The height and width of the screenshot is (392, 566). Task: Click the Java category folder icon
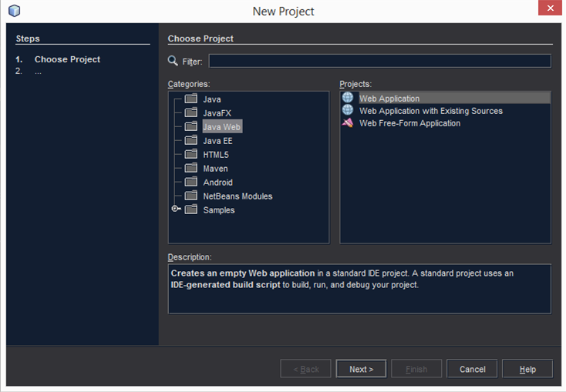pyautogui.click(x=190, y=99)
